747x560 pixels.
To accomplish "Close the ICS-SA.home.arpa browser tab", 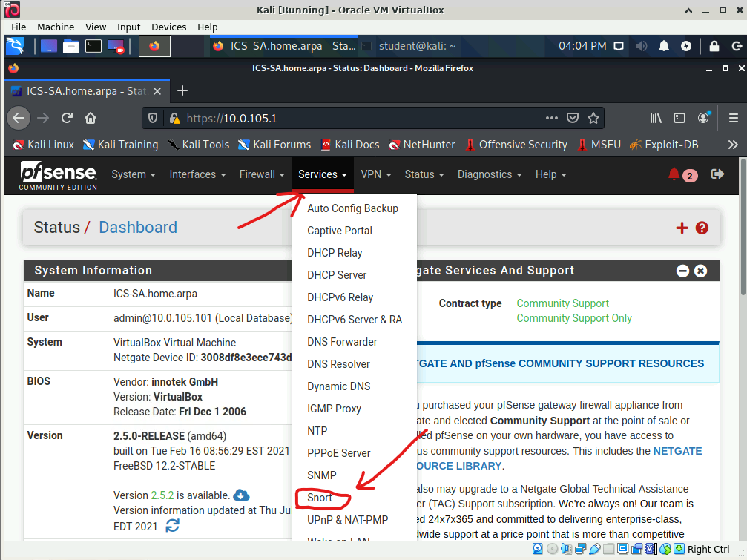I will (x=157, y=91).
